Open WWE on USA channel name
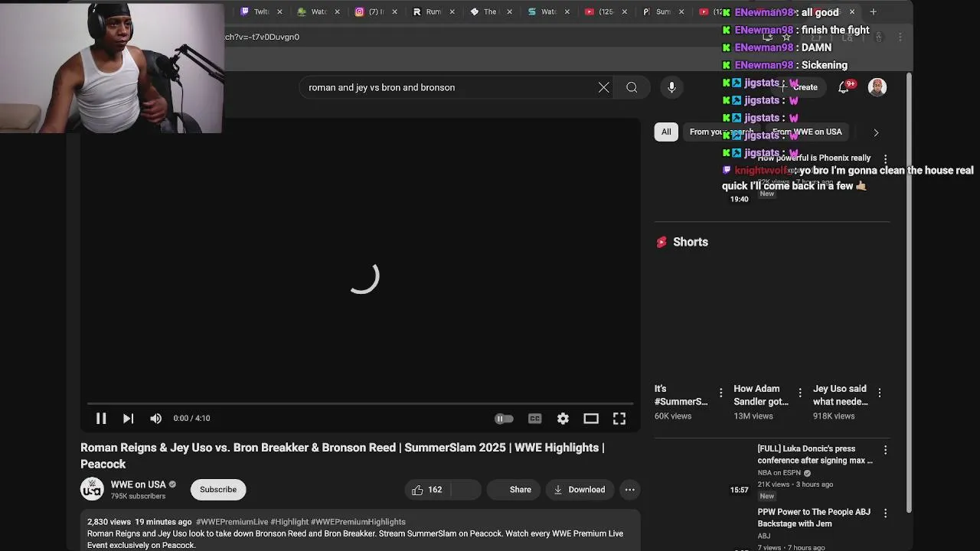Image resolution: width=980 pixels, height=551 pixels. pos(138,484)
